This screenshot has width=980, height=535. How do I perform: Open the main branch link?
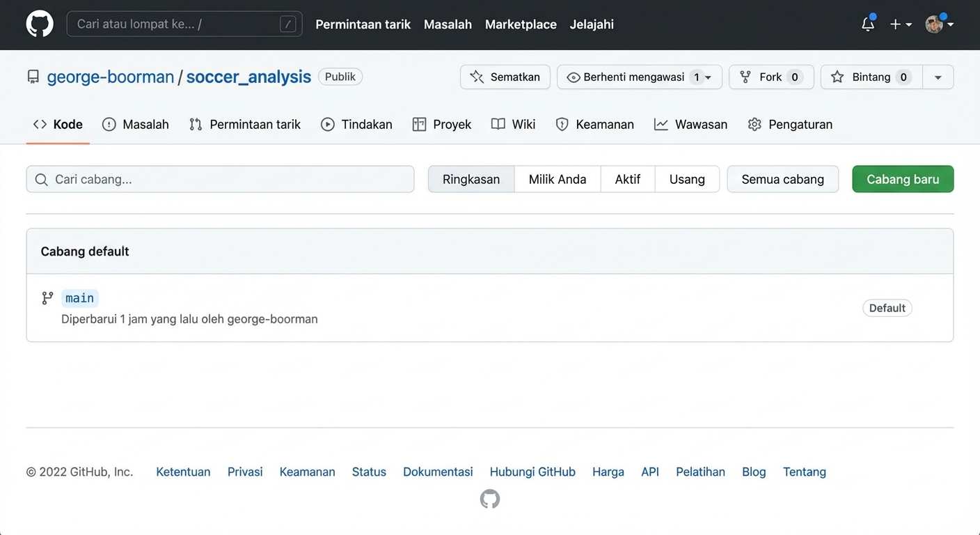click(80, 298)
